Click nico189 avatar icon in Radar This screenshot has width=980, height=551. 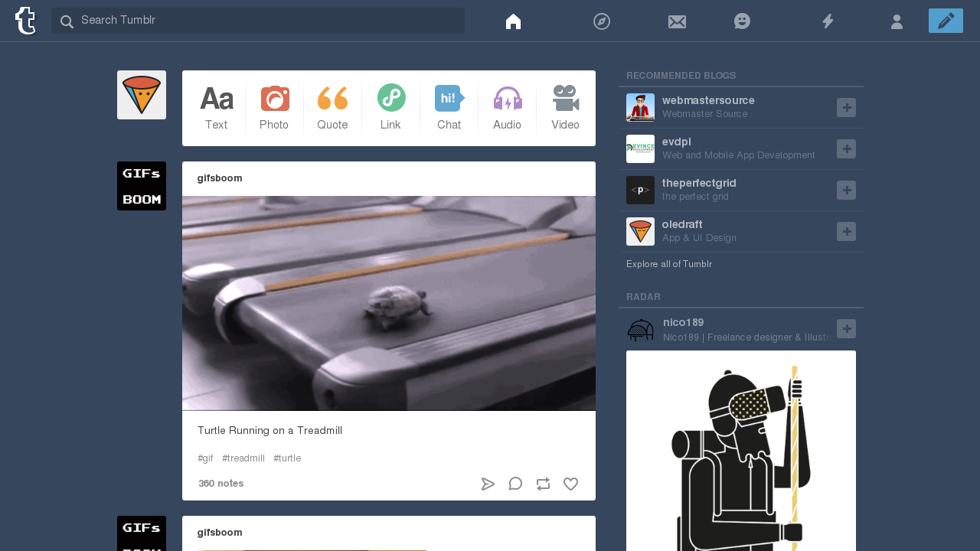click(x=640, y=330)
